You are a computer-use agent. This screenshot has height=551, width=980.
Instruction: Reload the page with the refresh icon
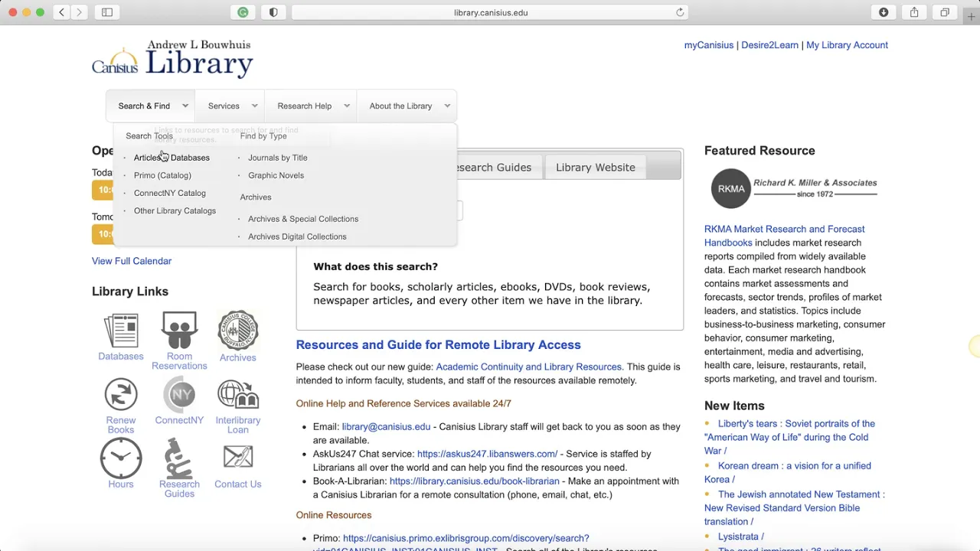pos(680,12)
